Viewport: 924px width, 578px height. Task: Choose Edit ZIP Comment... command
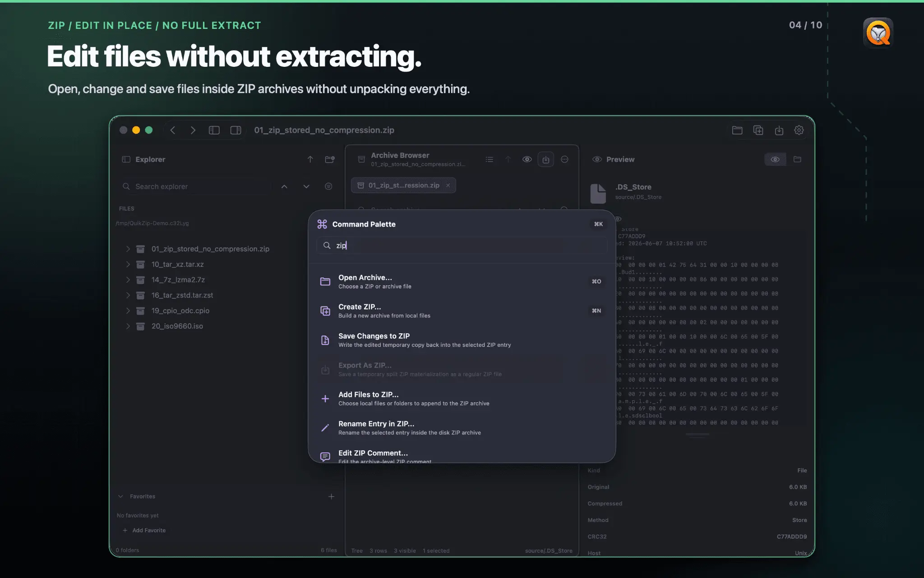point(462,455)
